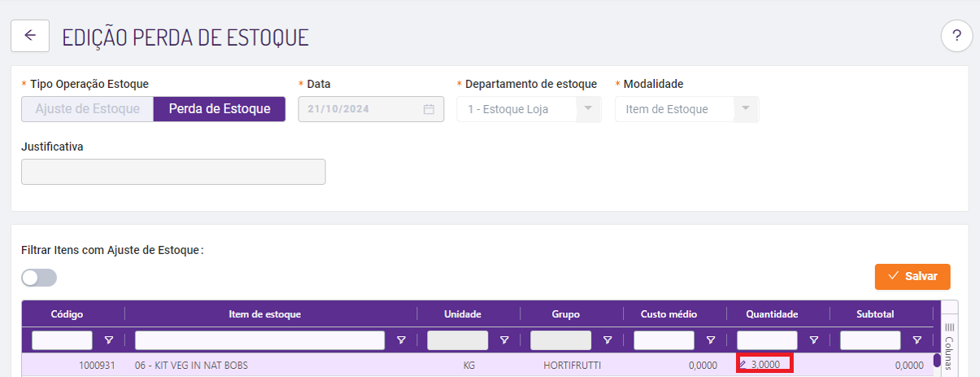The image size is (980, 377).
Task: Click the Quantidade column filter icon
Action: point(814,340)
